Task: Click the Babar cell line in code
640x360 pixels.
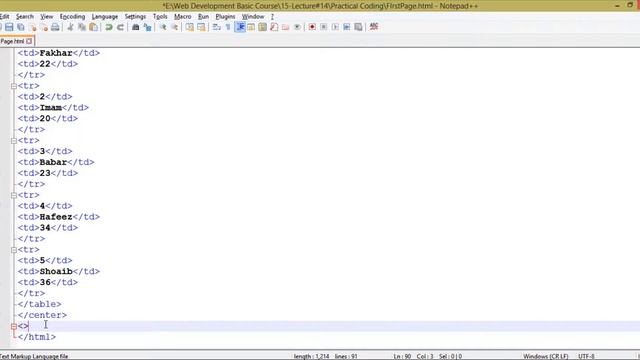Action: [56, 162]
